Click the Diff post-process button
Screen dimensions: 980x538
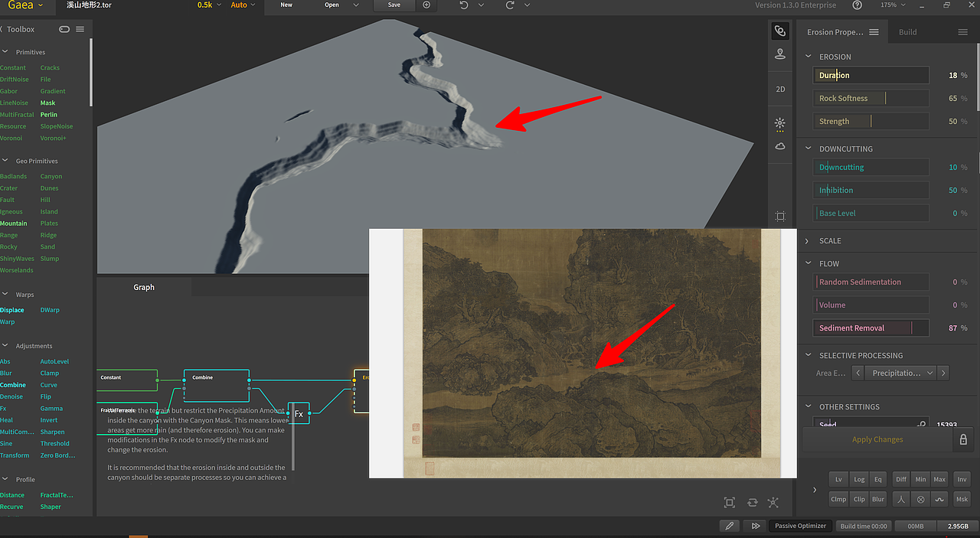901,479
